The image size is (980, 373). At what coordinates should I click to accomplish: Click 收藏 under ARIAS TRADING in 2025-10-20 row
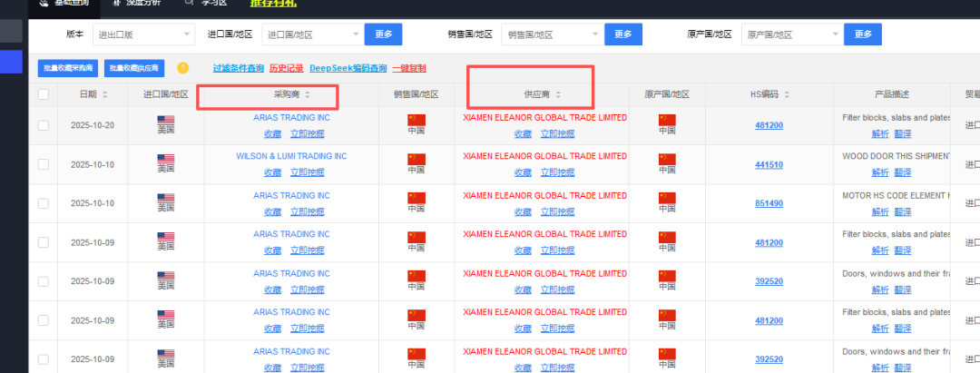(272, 133)
